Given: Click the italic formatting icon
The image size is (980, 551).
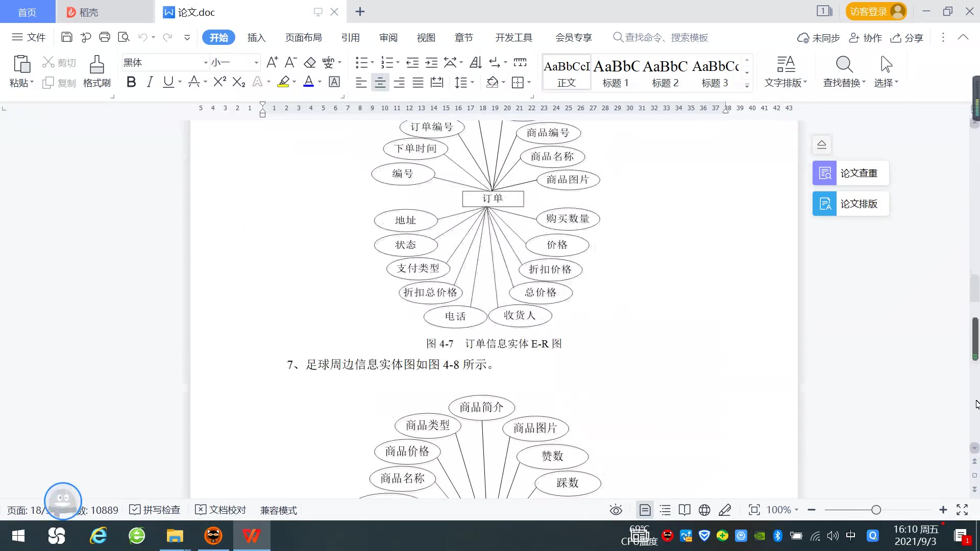Looking at the screenshot, I should pyautogui.click(x=150, y=82).
